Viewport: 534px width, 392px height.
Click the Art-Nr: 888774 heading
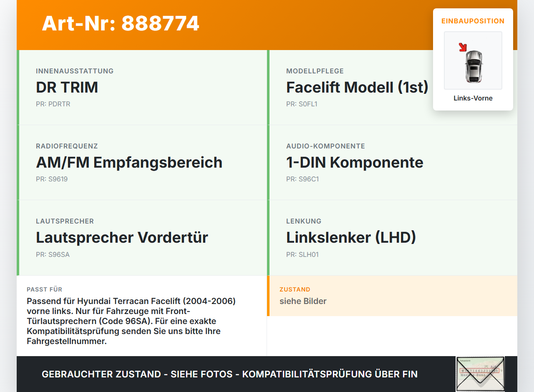[x=121, y=23]
